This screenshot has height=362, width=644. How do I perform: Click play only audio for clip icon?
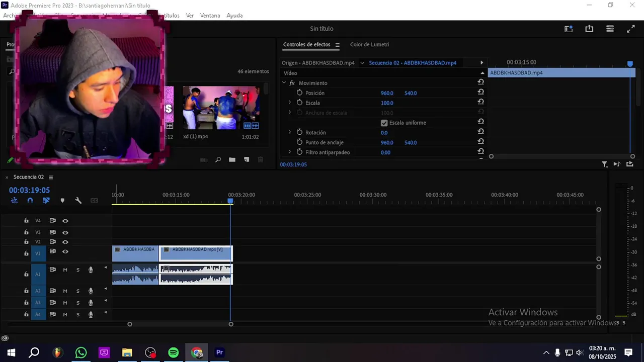pyautogui.click(x=617, y=164)
